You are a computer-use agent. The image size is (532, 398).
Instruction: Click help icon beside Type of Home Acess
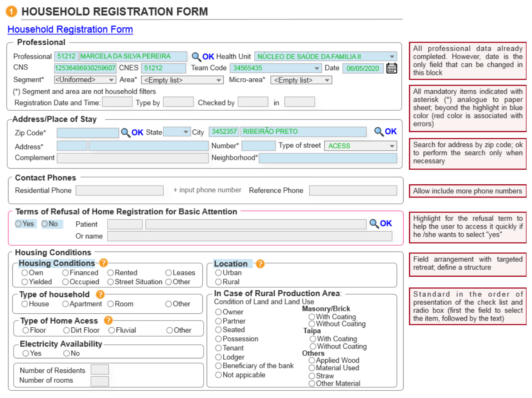tap(108, 321)
